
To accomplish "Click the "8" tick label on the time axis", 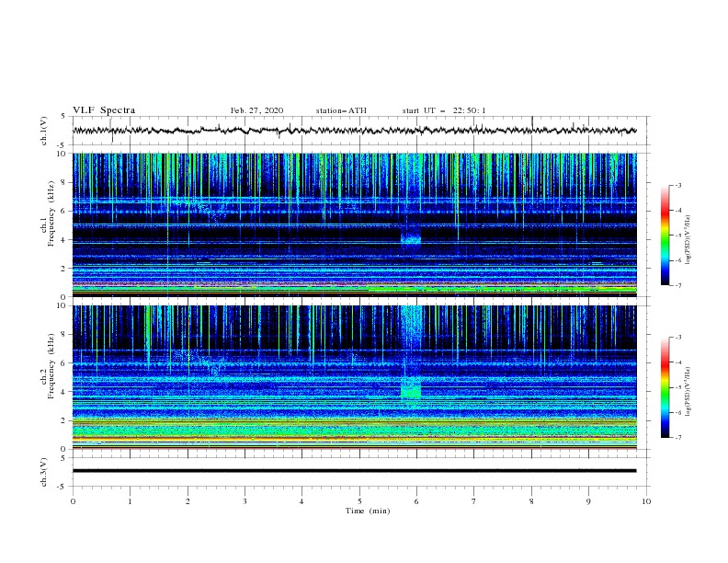I will 531,501.
